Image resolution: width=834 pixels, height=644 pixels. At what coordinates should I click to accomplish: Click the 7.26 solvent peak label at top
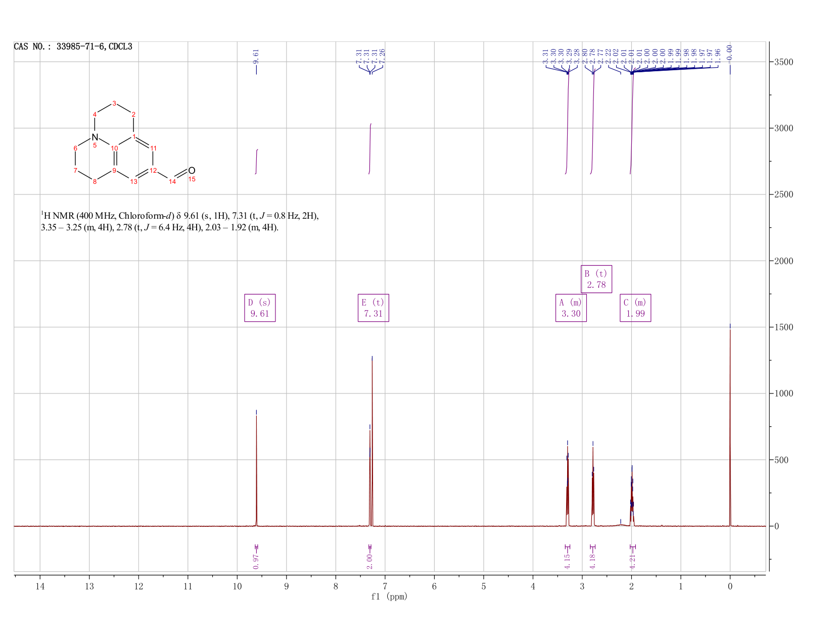coord(383,55)
